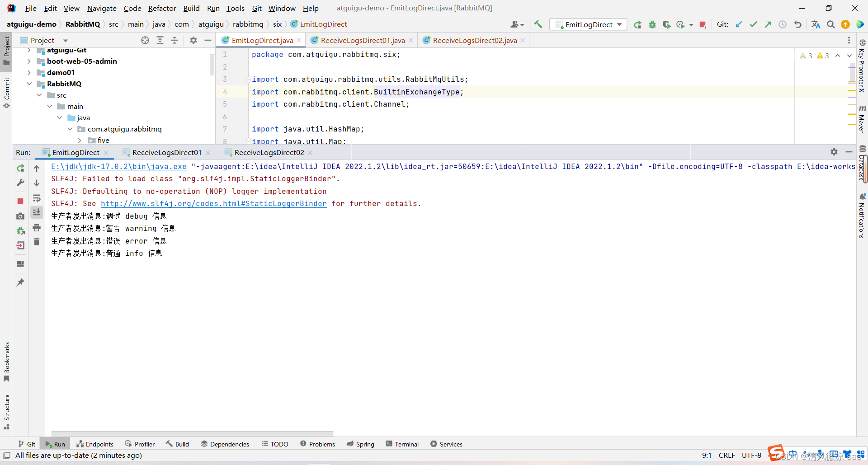Open Run panel wrench settings
Image resolution: width=868 pixels, height=465 pixels.
(20, 183)
